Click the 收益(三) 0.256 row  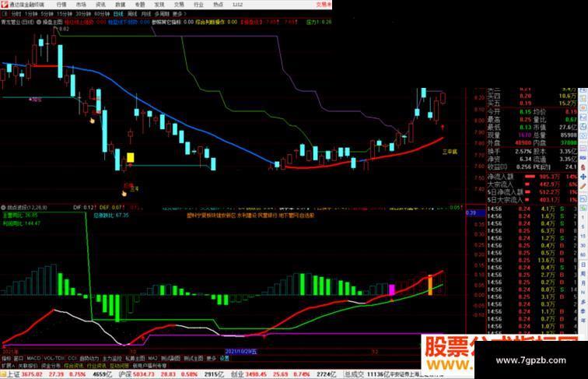(x=508, y=167)
